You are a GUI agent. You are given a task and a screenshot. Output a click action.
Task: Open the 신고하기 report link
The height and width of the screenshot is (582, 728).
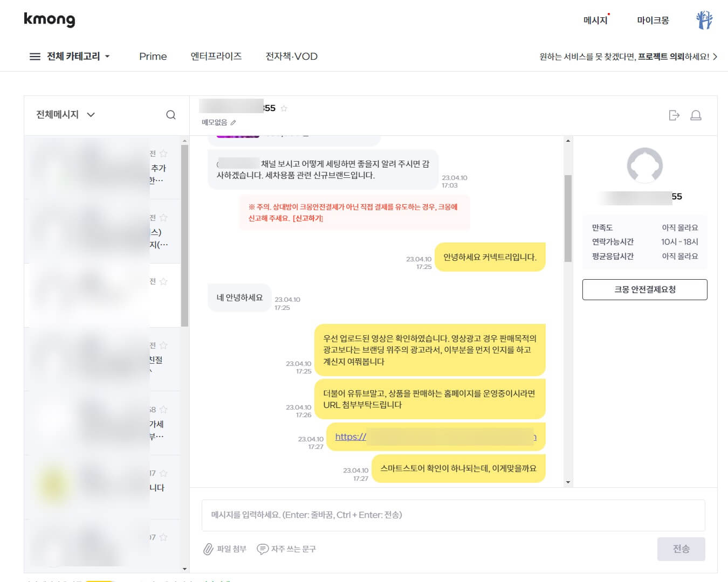(x=306, y=218)
